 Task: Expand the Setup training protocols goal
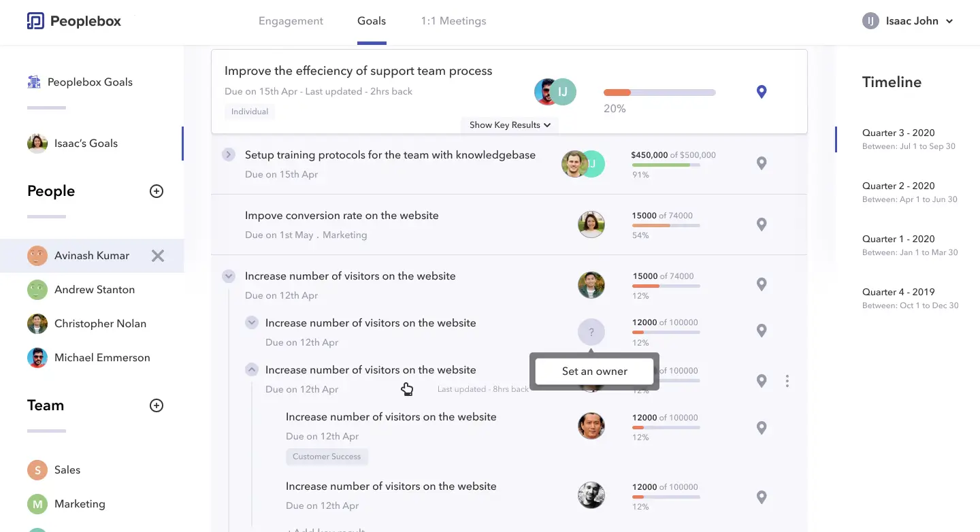[x=229, y=155]
